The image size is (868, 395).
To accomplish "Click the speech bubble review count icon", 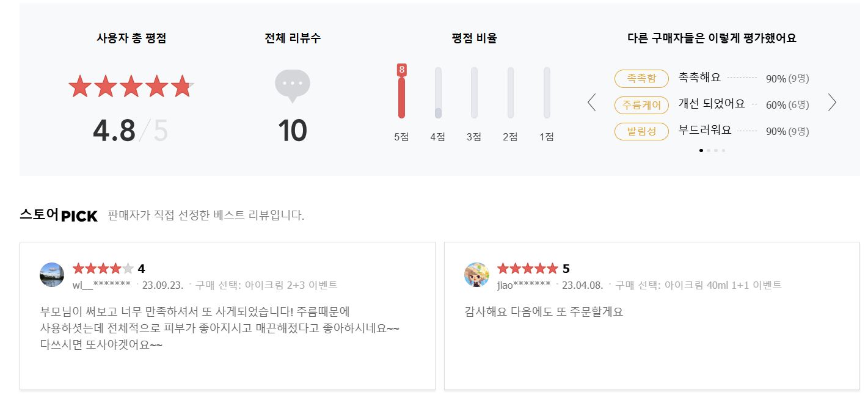I will (x=293, y=85).
